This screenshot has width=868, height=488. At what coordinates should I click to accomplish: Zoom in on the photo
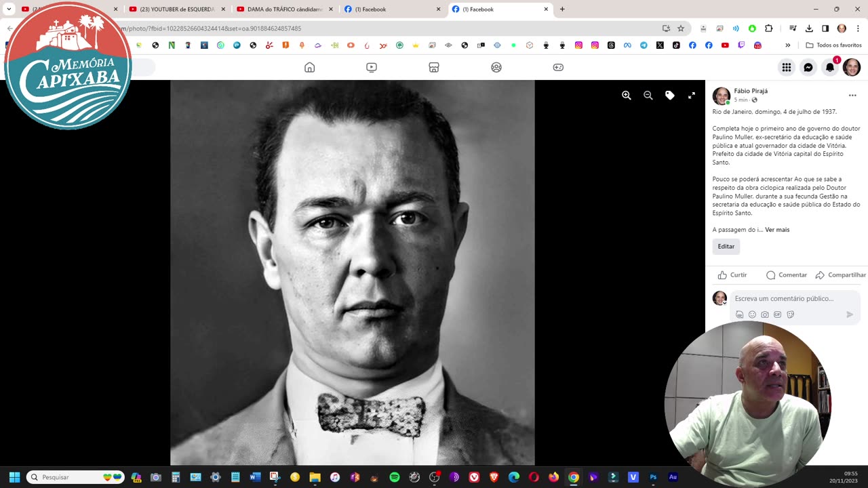point(627,96)
